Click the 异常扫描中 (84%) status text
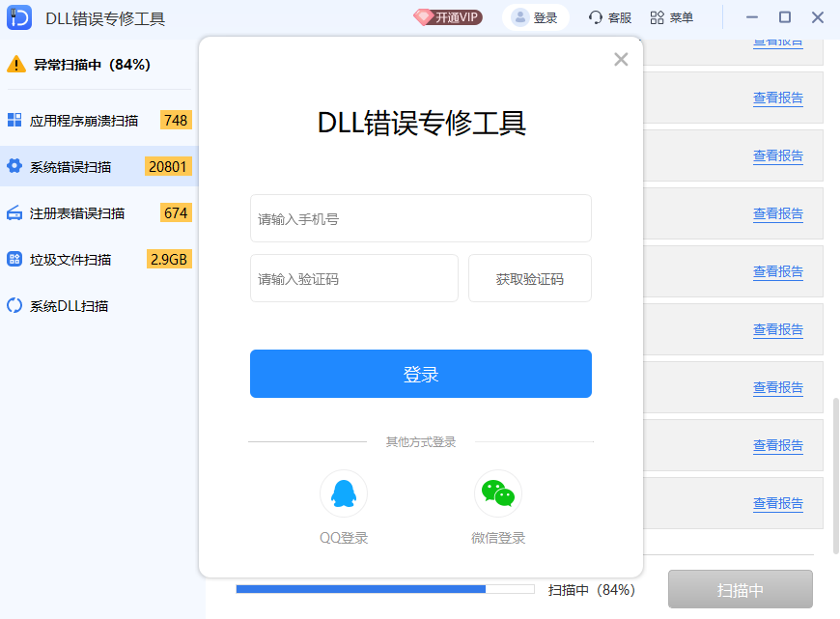This screenshot has height=619, width=840. click(92, 65)
